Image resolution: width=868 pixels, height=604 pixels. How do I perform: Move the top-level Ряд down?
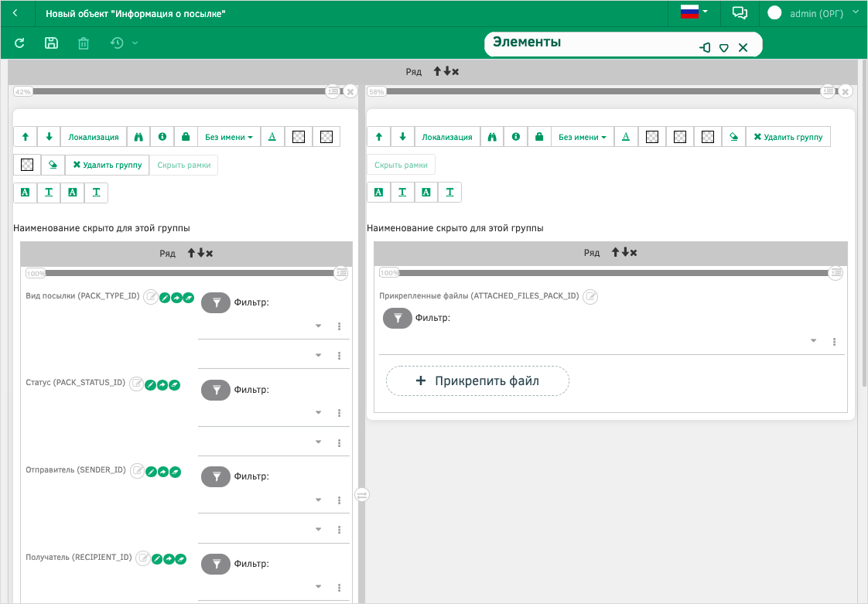point(446,71)
